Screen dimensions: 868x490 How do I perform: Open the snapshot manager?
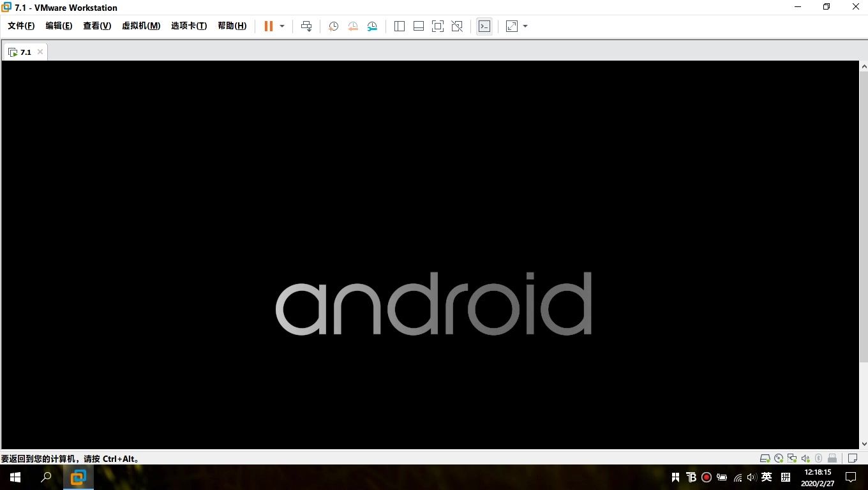[372, 26]
